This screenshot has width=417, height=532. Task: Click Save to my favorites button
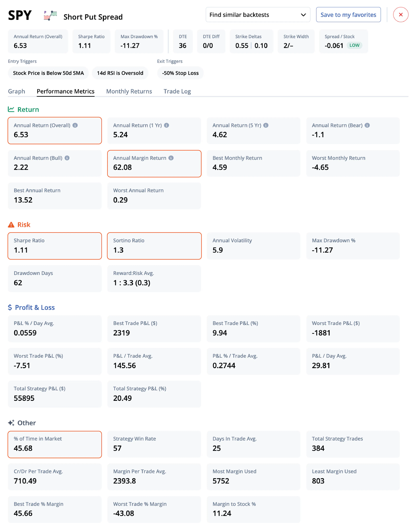point(348,14)
